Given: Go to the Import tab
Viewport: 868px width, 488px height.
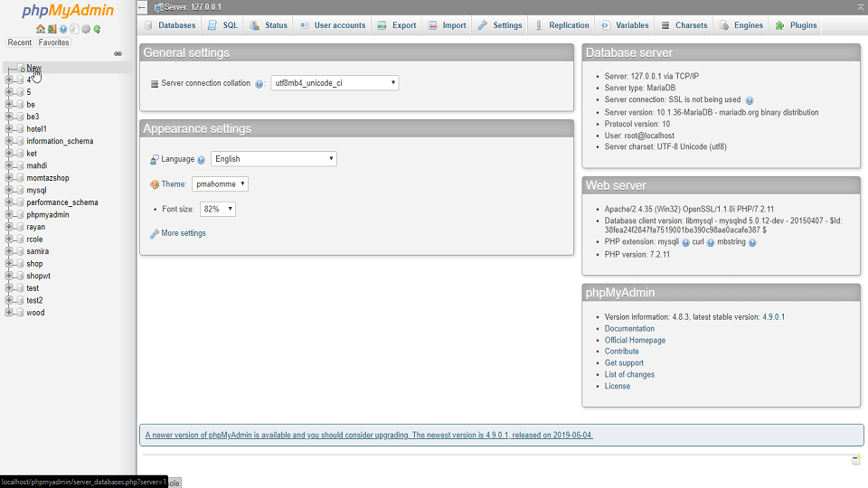Looking at the screenshot, I should pyautogui.click(x=448, y=25).
